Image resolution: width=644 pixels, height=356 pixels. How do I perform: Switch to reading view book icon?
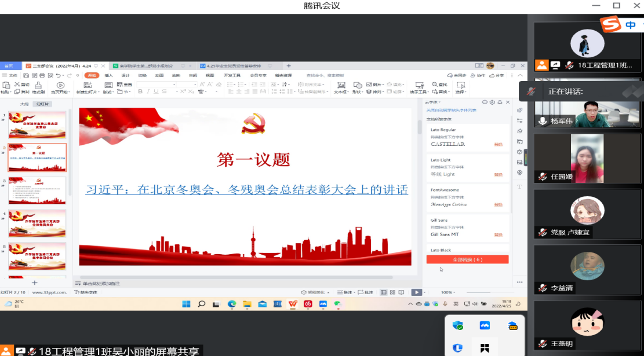coord(401,292)
